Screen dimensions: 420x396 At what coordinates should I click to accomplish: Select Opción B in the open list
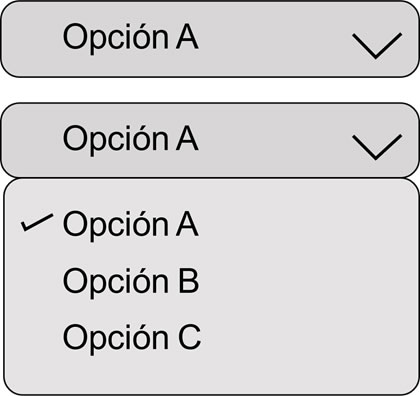[131, 282]
